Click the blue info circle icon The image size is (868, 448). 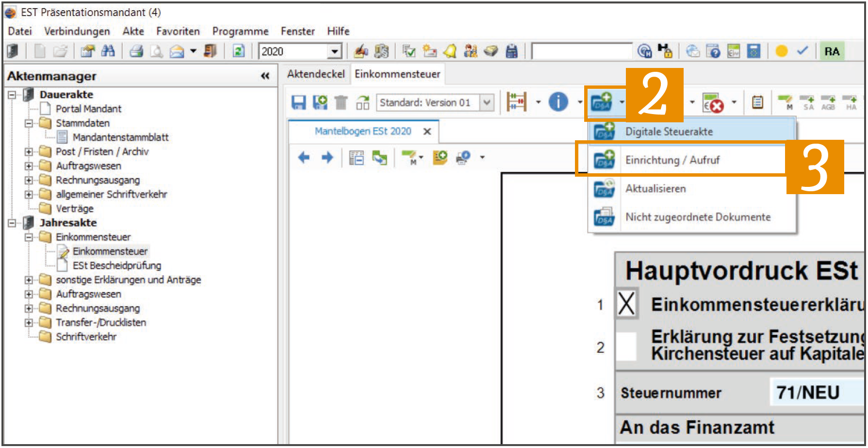558,102
